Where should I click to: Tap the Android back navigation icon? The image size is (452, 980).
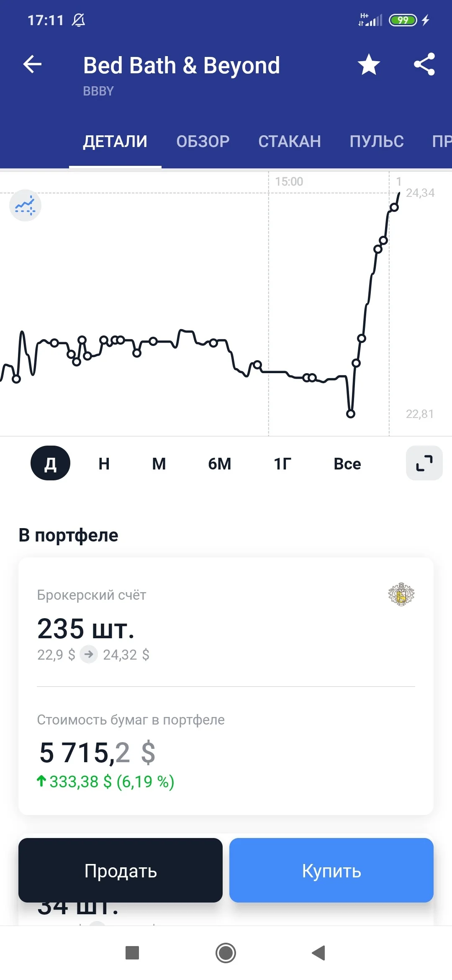(x=319, y=953)
